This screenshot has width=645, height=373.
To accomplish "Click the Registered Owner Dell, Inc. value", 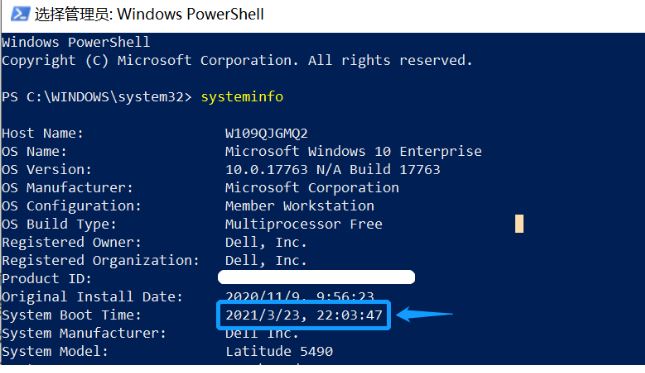I will tap(266, 242).
